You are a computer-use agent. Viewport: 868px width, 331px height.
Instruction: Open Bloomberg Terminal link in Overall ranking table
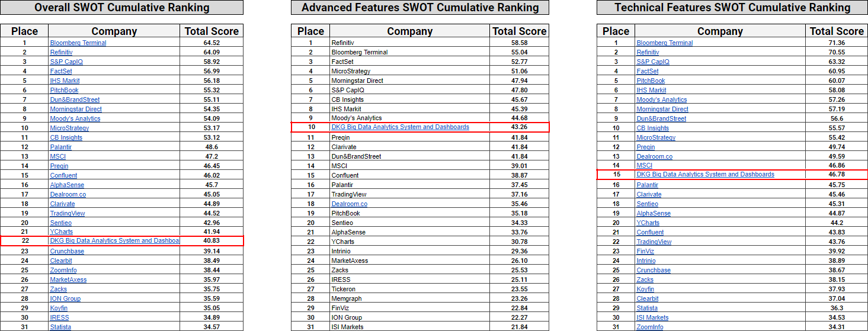coord(78,43)
